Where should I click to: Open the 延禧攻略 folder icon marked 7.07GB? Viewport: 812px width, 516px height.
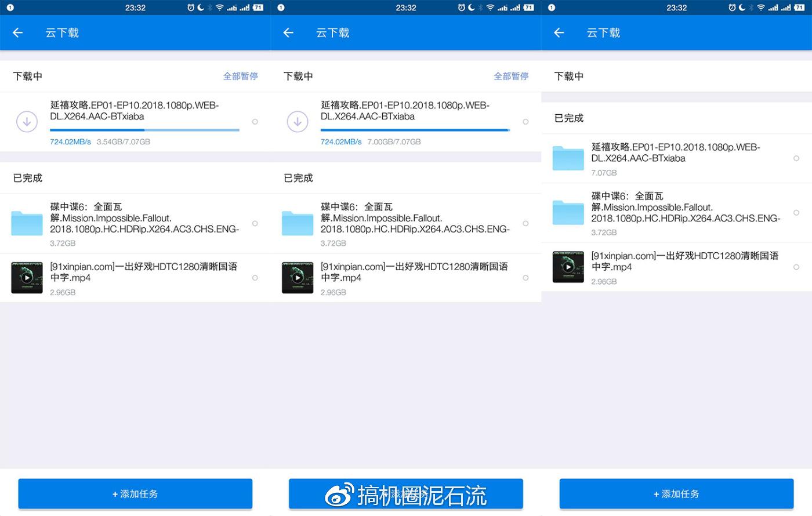coord(568,158)
